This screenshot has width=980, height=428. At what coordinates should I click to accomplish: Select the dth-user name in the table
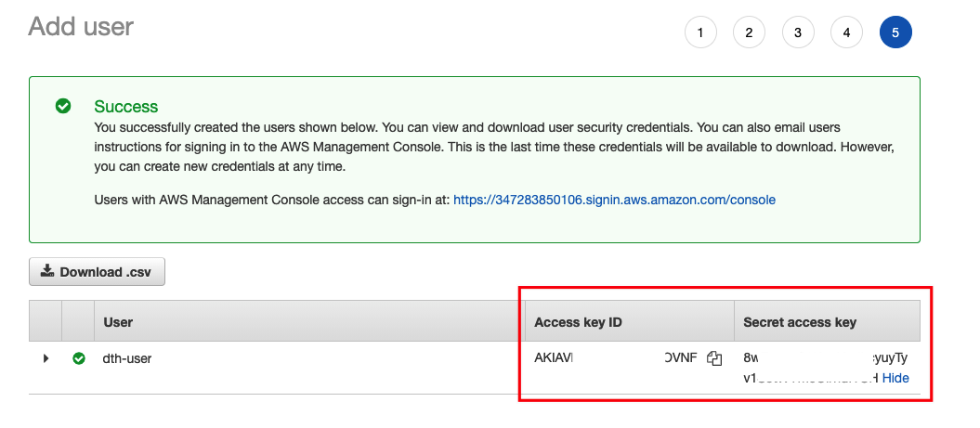coord(127,358)
